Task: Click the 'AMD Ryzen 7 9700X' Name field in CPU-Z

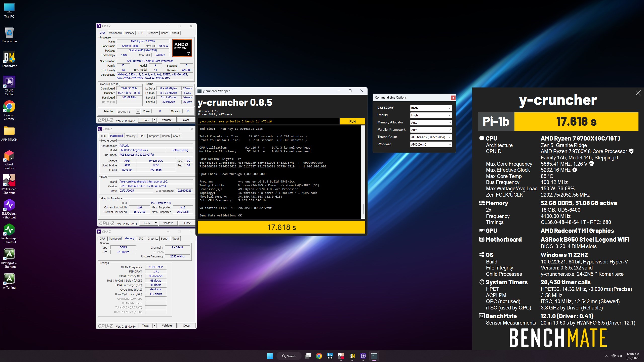Action: 143,41
